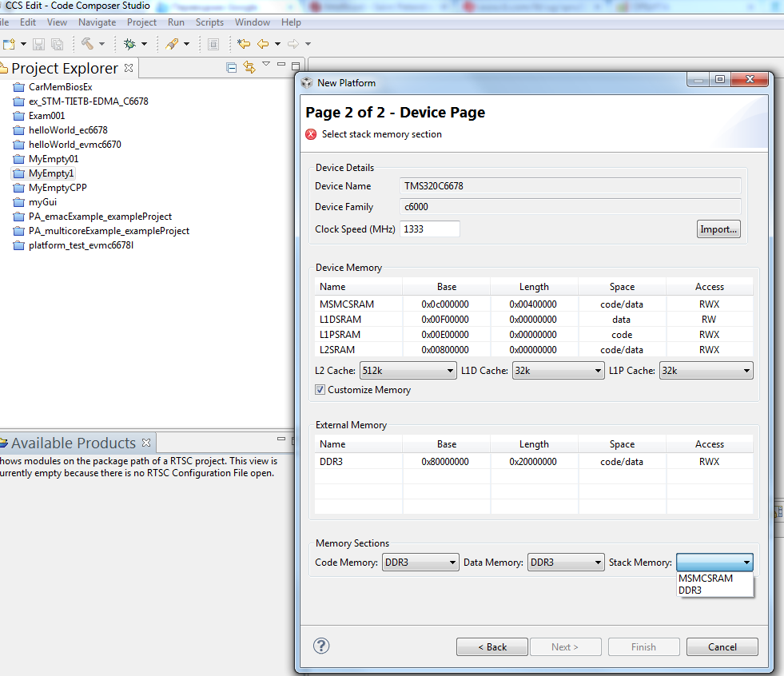Click Collapse All icon in Project Explorer
The image size is (784, 676).
232,67
